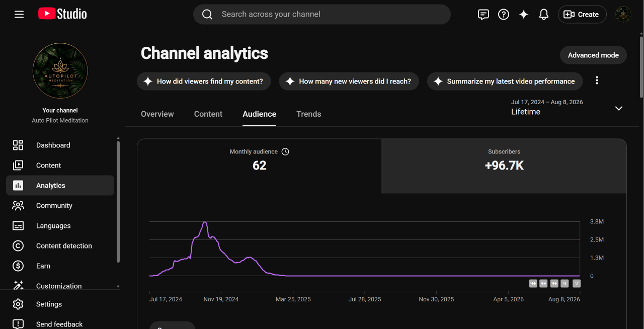Image resolution: width=644 pixels, height=329 pixels.
Task: Click the Ask Studio sparkle icon
Action: pyautogui.click(x=524, y=15)
